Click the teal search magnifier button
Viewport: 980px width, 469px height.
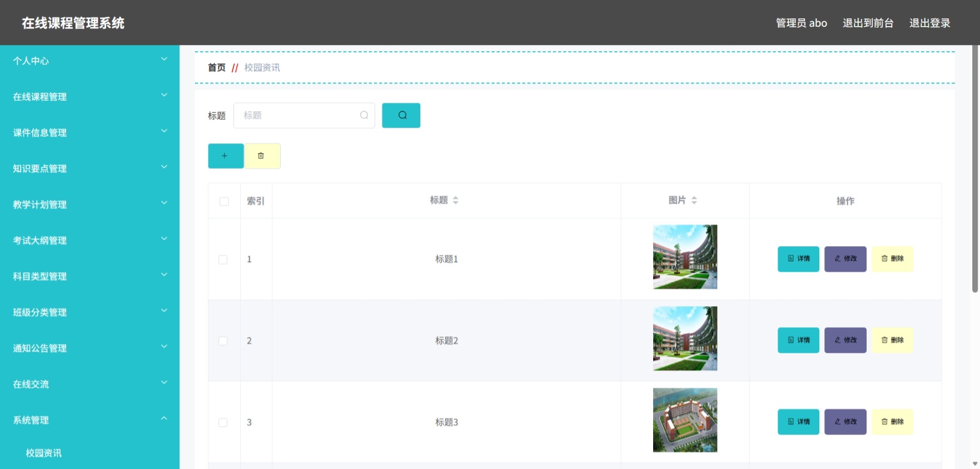(x=401, y=115)
